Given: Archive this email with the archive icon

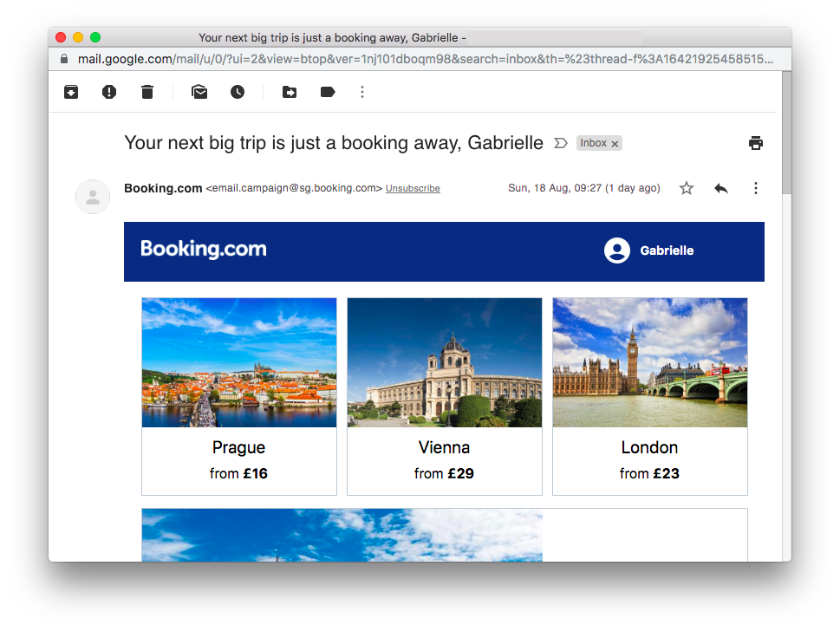Looking at the screenshot, I should pyautogui.click(x=71, y=92).
